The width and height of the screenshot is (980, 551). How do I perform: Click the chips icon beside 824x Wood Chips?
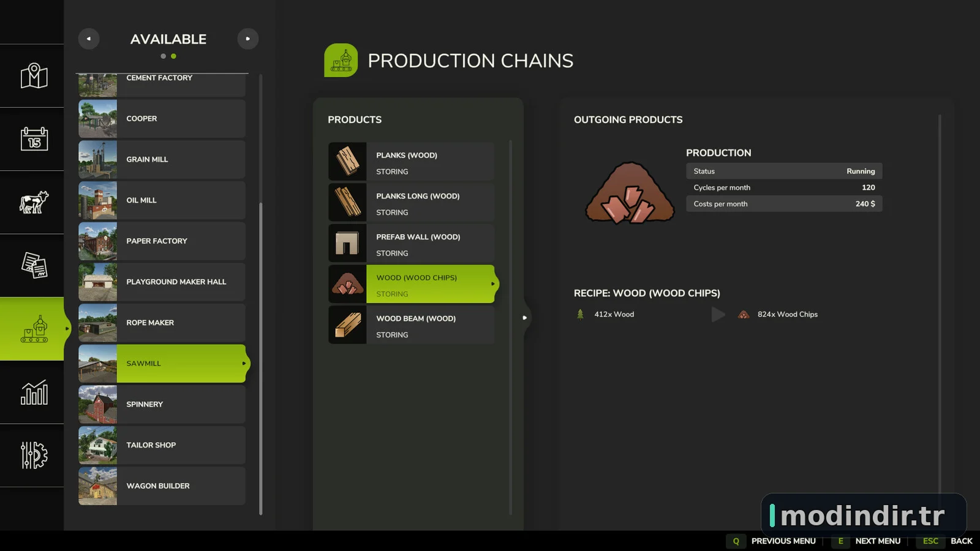pos(744,315)
